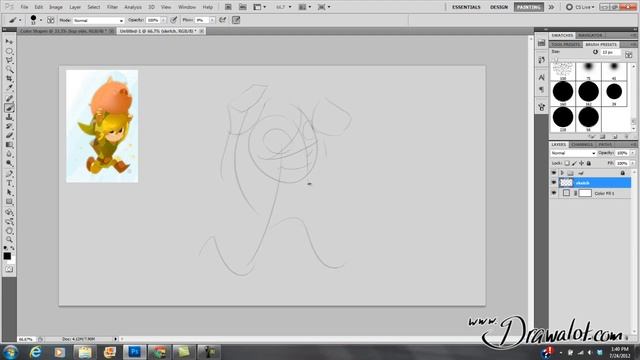Click the foreground color swatch

click(x=7, y=256)
